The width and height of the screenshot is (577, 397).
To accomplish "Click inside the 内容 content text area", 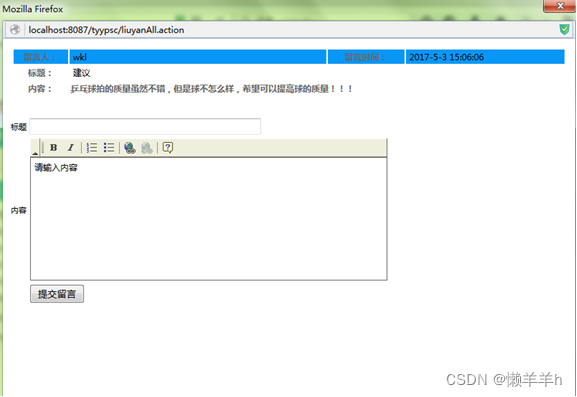I will 209,219.
